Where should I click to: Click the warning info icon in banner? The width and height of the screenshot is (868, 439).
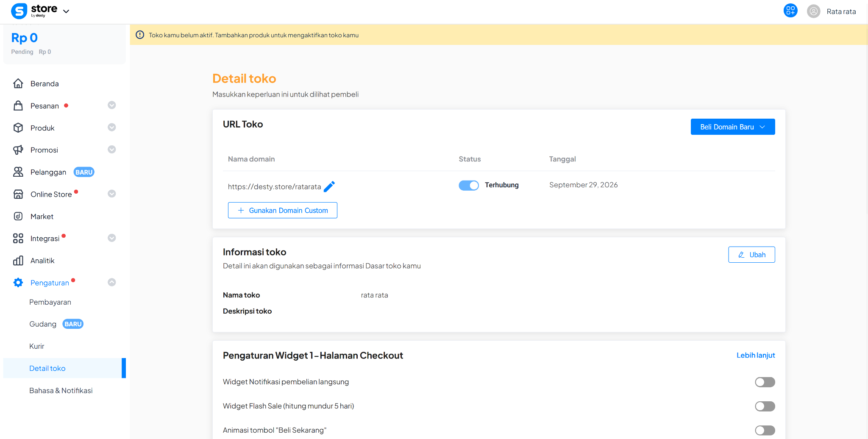[140, 35]
